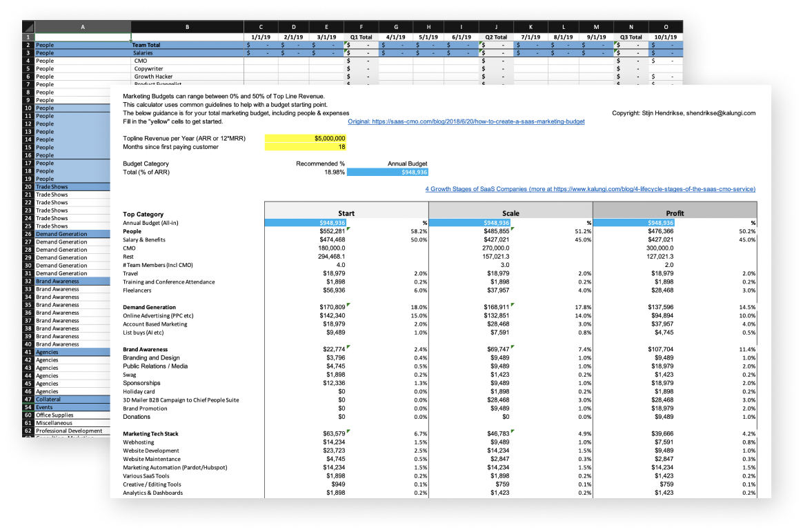
Task: Click the Q3 Total column label
Action: click(631, 37)
